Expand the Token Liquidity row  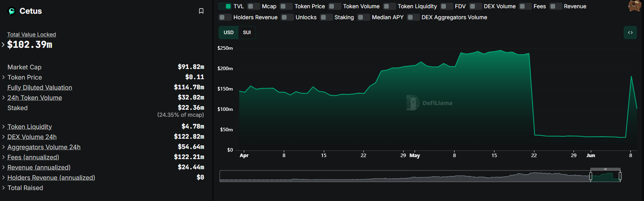click(3, 127)
